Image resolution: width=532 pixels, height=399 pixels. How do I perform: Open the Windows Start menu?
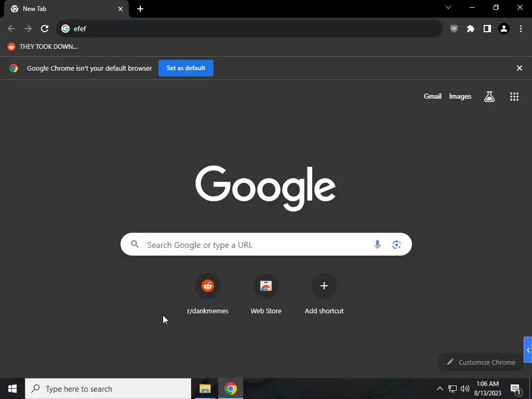pos(12,389)
